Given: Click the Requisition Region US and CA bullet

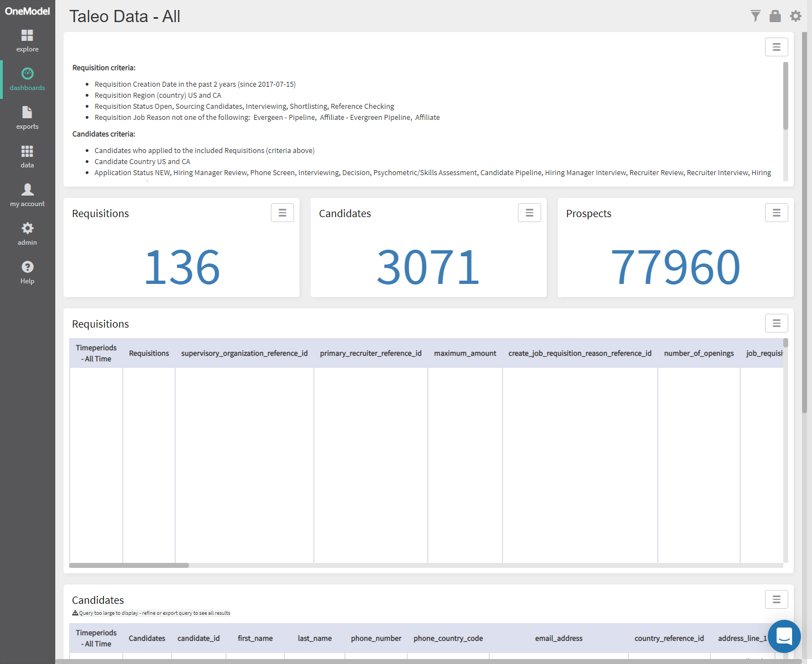Looking at the screenshot, I should tap(158, 95).
